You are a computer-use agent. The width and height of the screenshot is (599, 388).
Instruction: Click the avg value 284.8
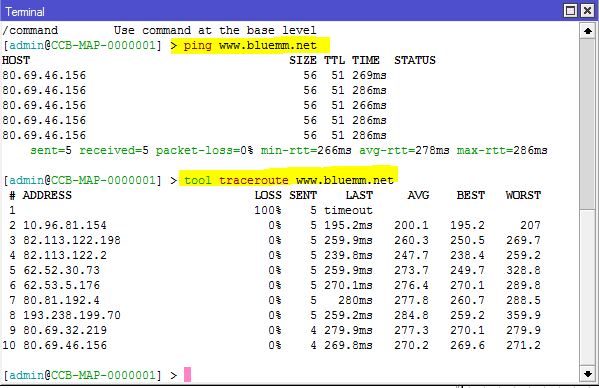click(411, 315)
